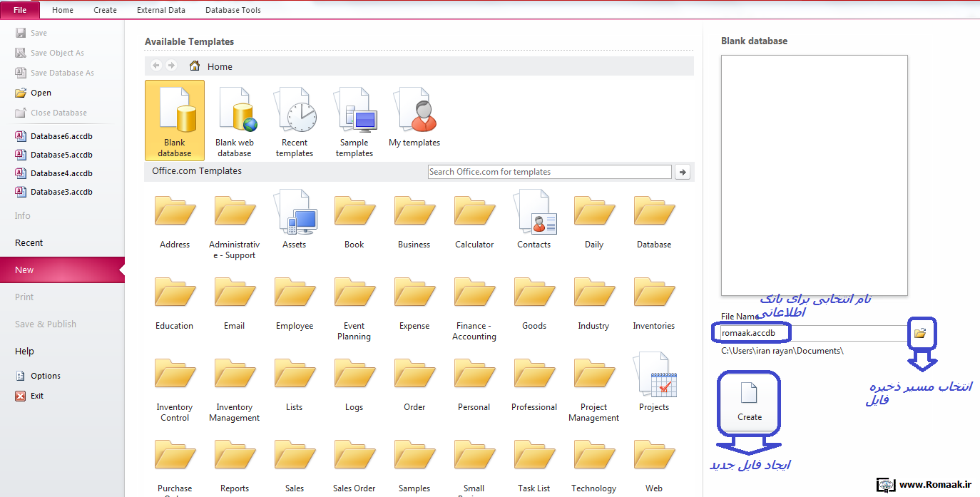Start the Office.com template search
980x497 pixels.
(683, 172)
